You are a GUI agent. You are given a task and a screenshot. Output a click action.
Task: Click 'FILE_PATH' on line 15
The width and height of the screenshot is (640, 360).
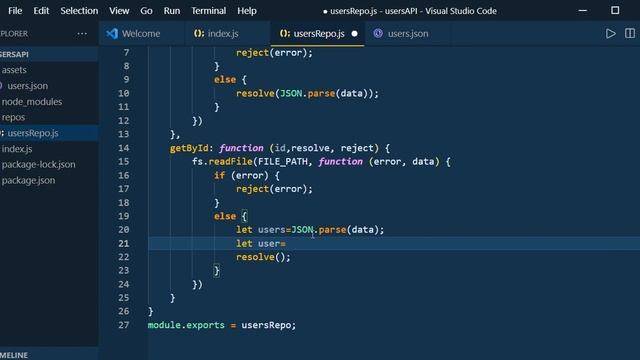pyautogui.click(x=283, y=162)
